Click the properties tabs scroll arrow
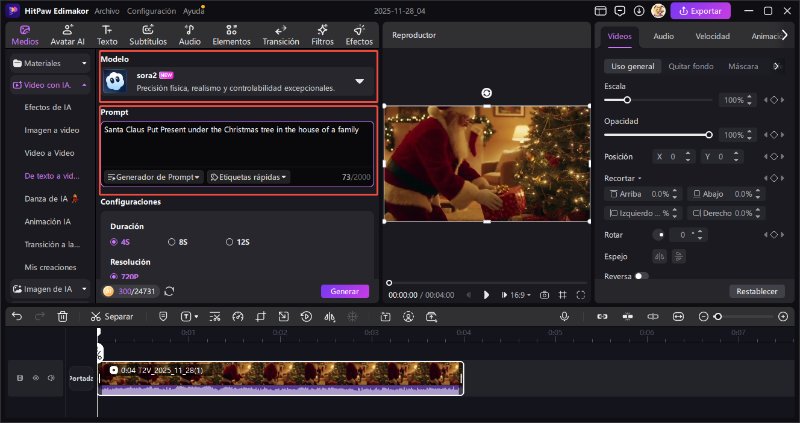The width and height of the screenshot is (800, 423). (785, 35)
